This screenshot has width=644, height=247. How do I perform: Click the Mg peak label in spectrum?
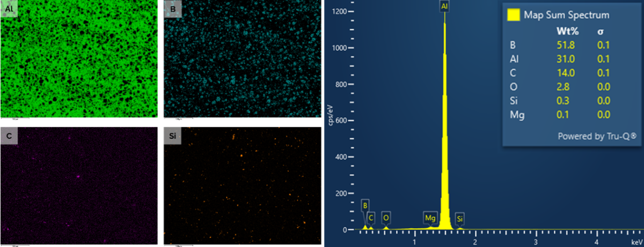430,218
